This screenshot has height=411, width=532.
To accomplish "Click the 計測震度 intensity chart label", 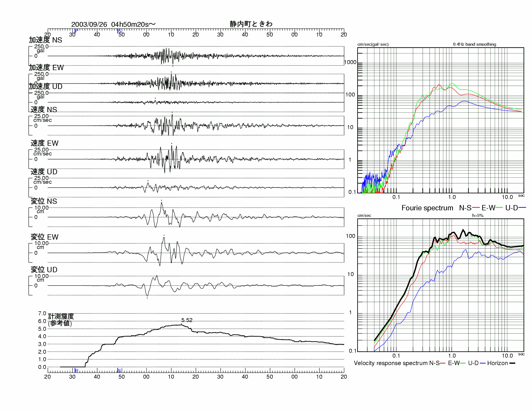I will pyautogui.click(x=61, y=316).
